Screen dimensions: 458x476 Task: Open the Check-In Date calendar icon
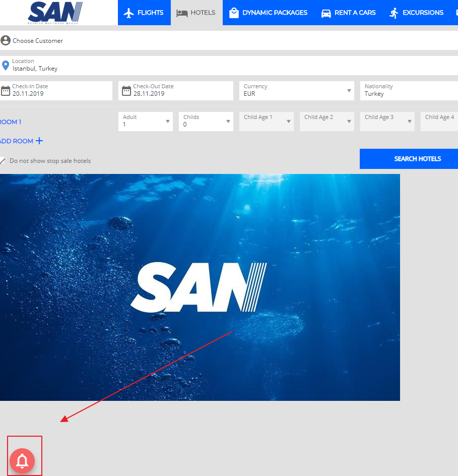6,91
